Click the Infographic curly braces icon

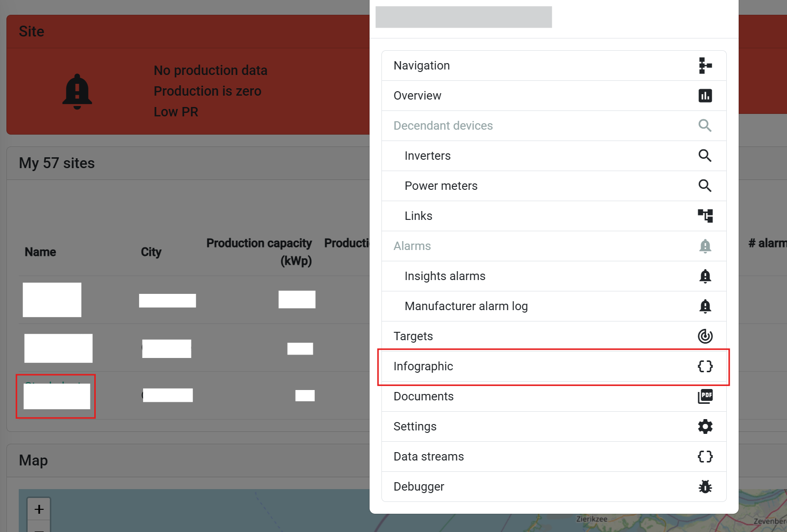705,366
